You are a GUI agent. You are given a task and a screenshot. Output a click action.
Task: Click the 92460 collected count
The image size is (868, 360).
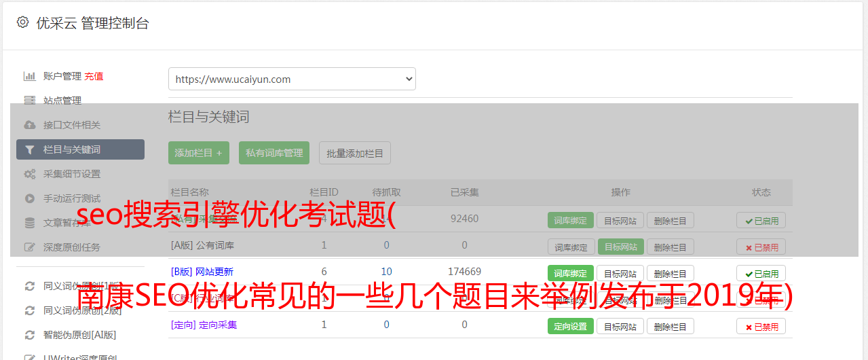pos(464,219)
